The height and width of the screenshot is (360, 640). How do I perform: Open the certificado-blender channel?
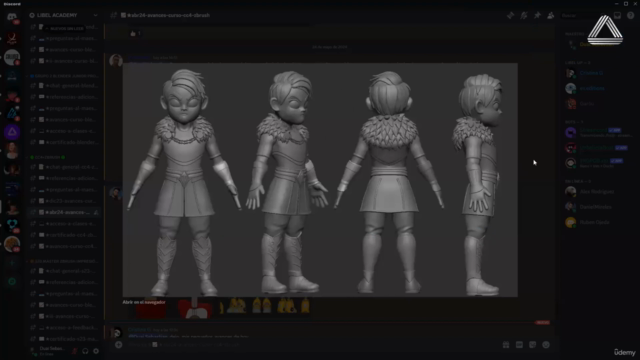click(x=64, y=142)
